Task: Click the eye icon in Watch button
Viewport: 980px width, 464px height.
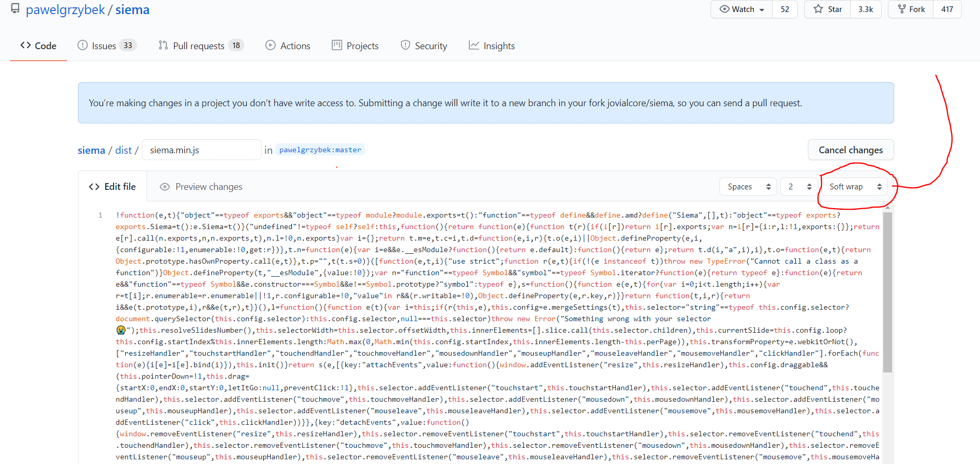Action: tap(725, 9)
